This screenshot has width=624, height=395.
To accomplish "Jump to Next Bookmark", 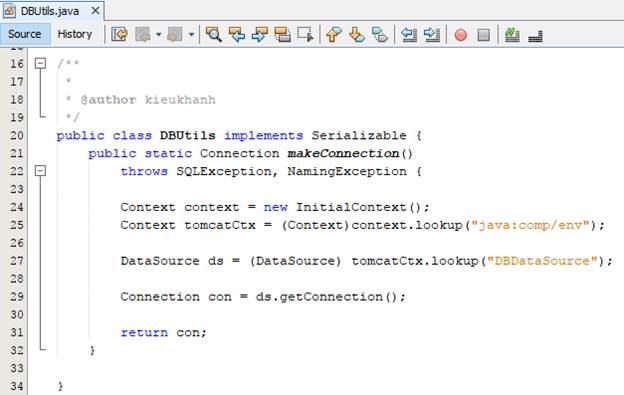I will pyautogui.click(x=357, y=35).
